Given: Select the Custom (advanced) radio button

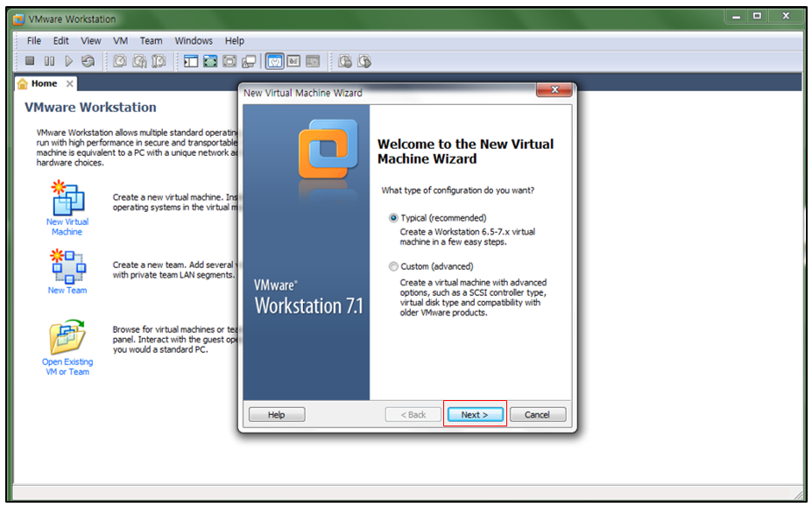Looking at the screenshot, I should pos(393,266).
